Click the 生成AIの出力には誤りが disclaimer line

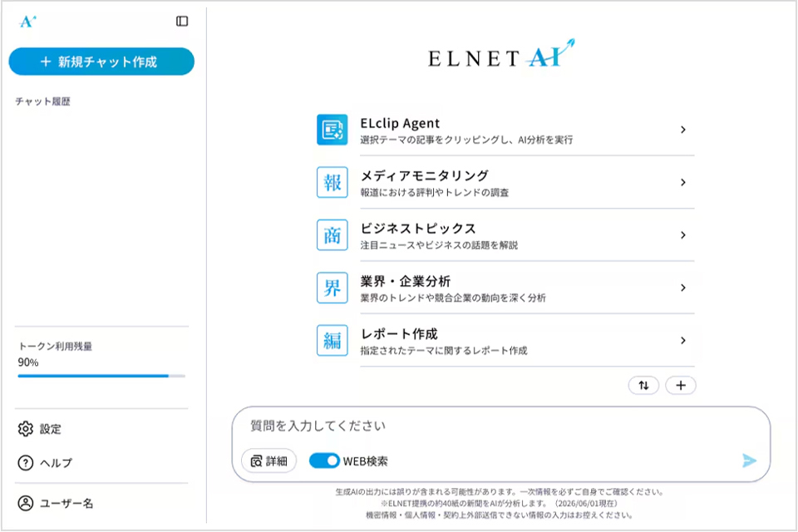coord(500,492)
